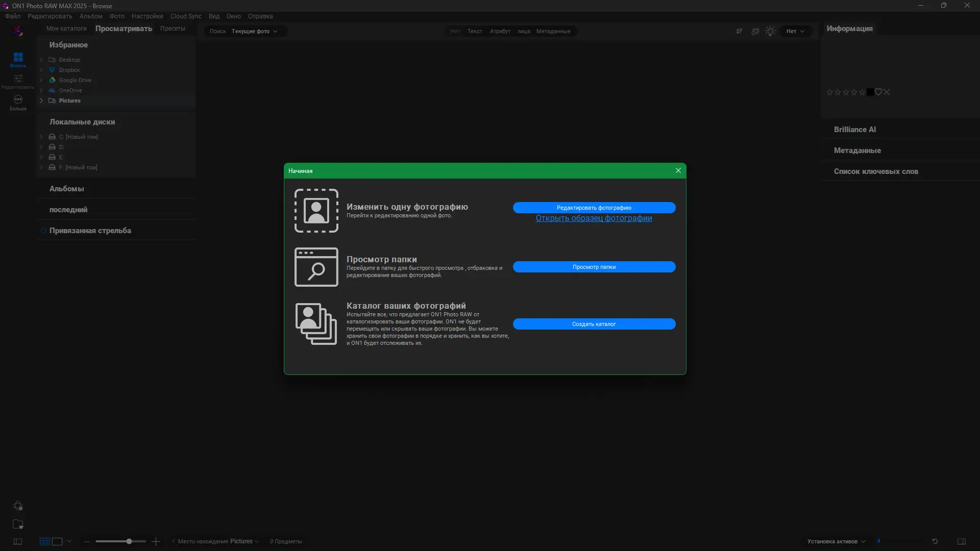This screenshot has height=551, width=980.
Task: Click the light bulb icon in top toolbar
Action: click(x=770, y=31)
